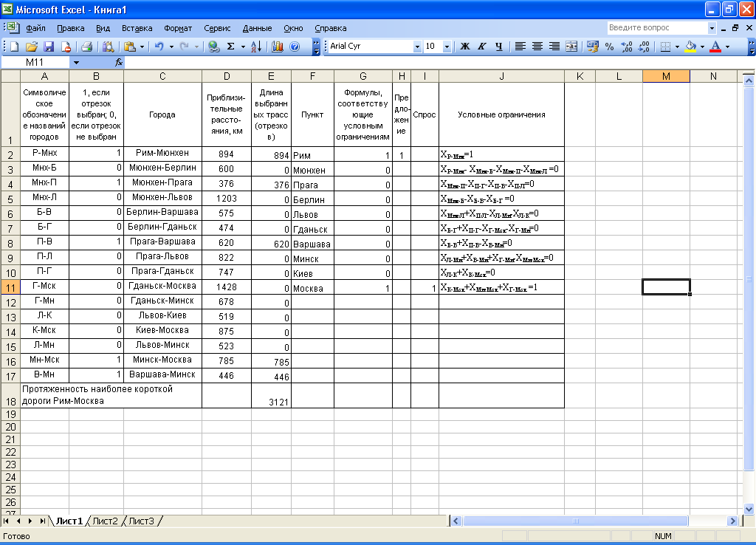
Task: Expand the Arial Cyr font name dropdown
Action: 416,46
